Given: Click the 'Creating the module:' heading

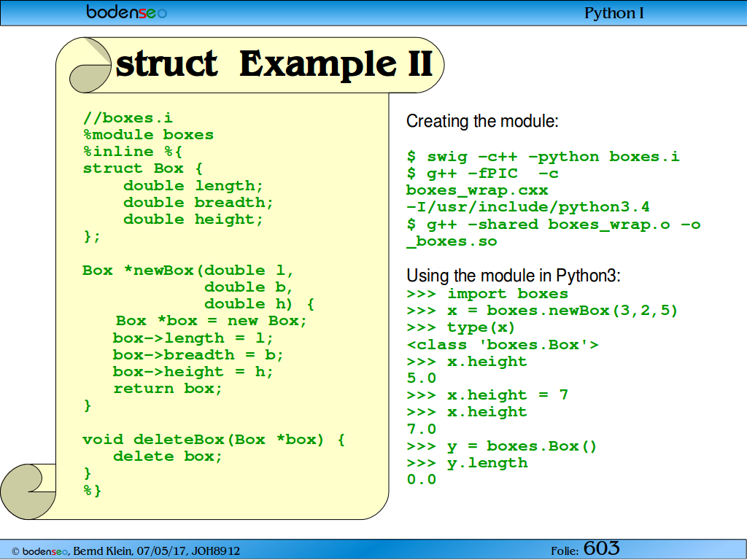Looking at the screenshot, I should pos(482,121).
